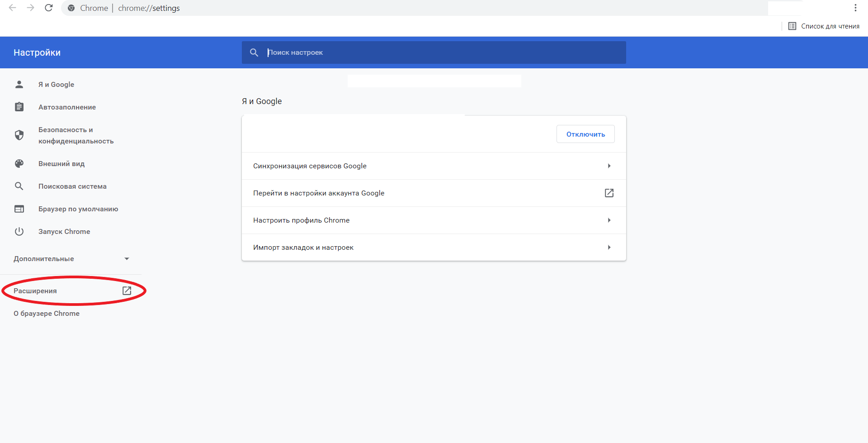
Task: Open Настроить профиль Chrome row
Action: click(434, 220)
